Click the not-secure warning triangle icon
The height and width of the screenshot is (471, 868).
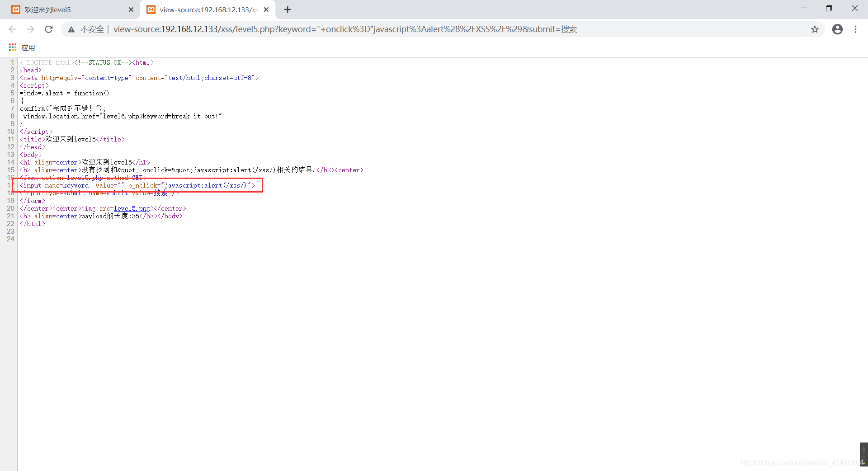click(x=71, y=29)
